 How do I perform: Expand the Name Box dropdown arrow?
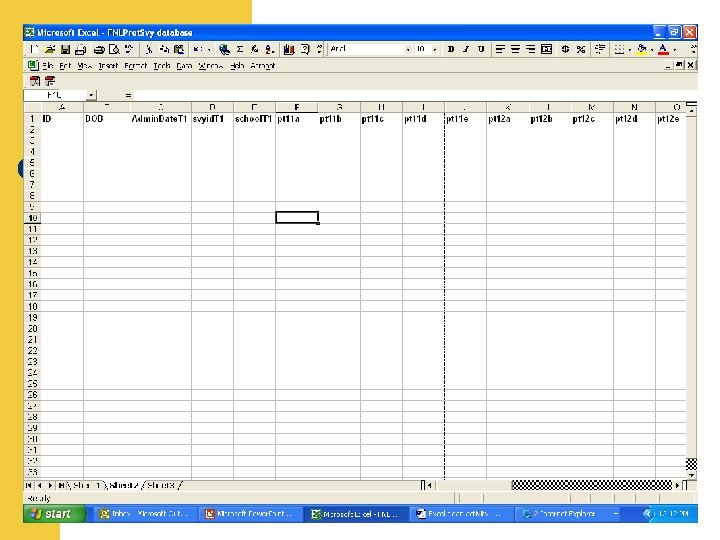pos(91,95)
